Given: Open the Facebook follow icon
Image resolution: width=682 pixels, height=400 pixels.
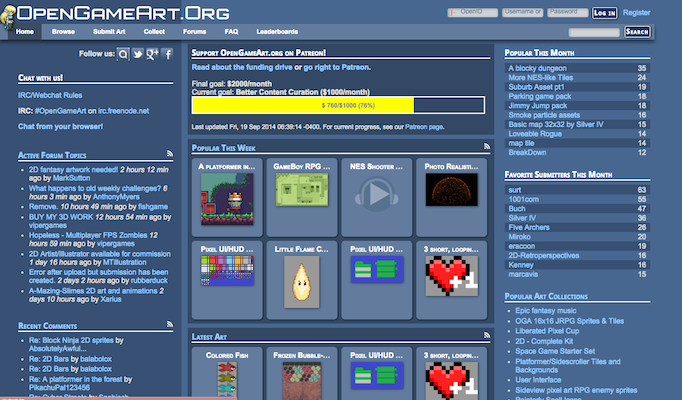Looking at the screenshot, I should (167, 54).
